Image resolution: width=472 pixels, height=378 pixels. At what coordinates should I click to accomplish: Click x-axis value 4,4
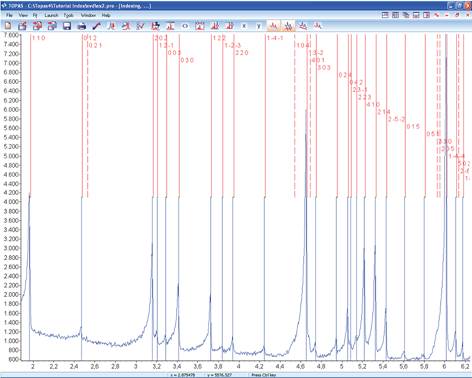point(280,367)
